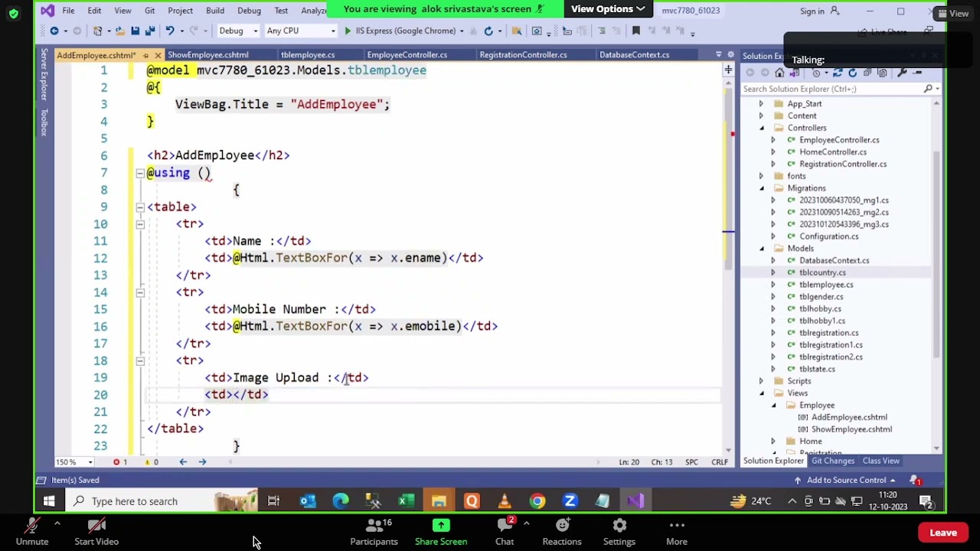Open File Explorer from taskbar

point(439,501)
